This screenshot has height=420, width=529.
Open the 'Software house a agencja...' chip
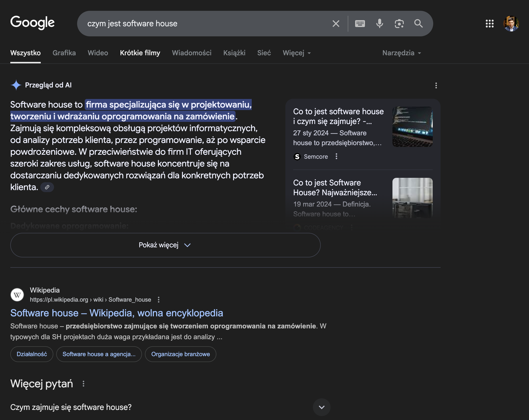pyautogui.click(x=99, y=354)
